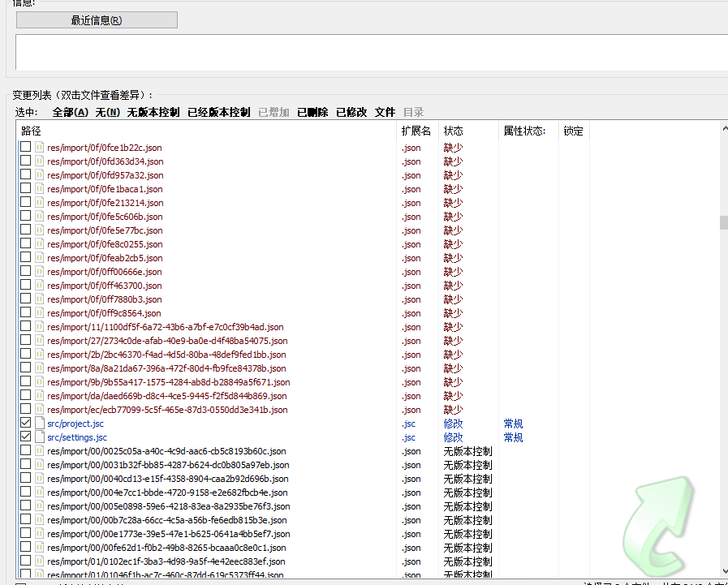The image size is (728, 585).
Task: Select path text src/project.jsc
Action: pyautogui.click(x=75, y=424)
